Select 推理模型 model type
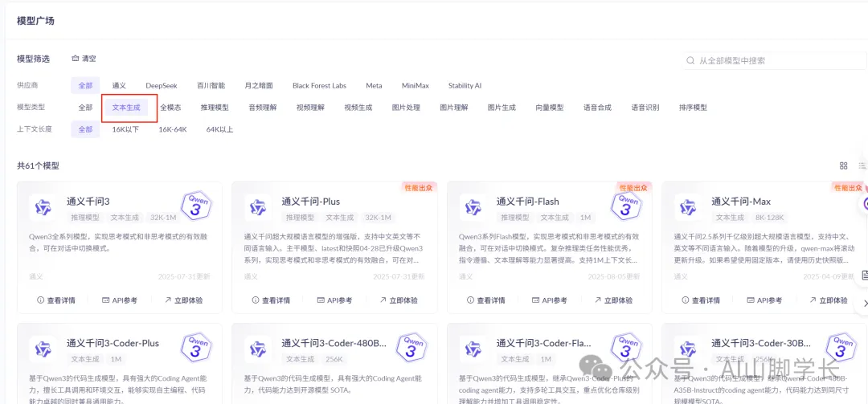Screen dimensions: 868x404 point(215,108)
